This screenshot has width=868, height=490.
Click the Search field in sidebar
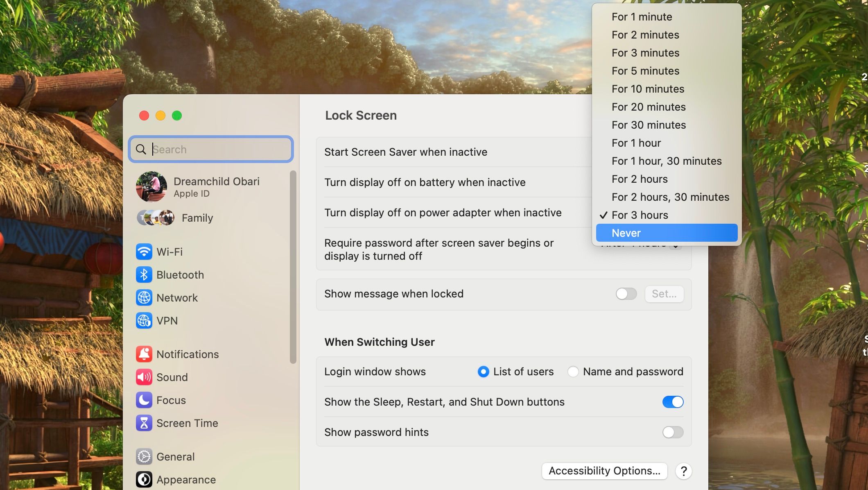click(217, 149)
